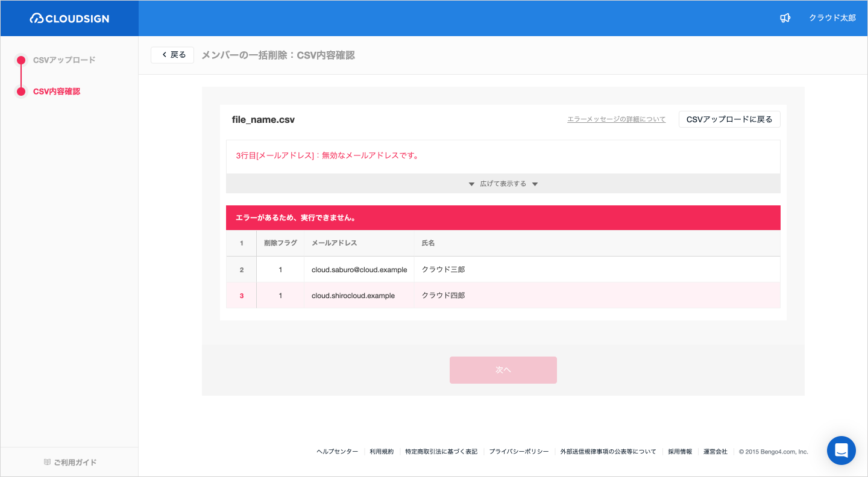Click the クラウド四郎 name cell
The image size is (868, 477).
[597, 296]
